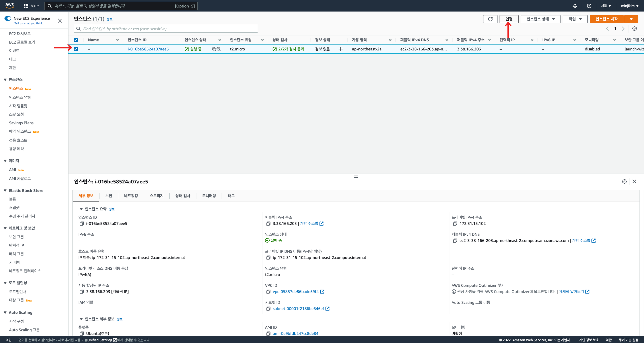644x343 pixels.
Task: Switch to the 스토리지 tab
Action: coord(156,196)
